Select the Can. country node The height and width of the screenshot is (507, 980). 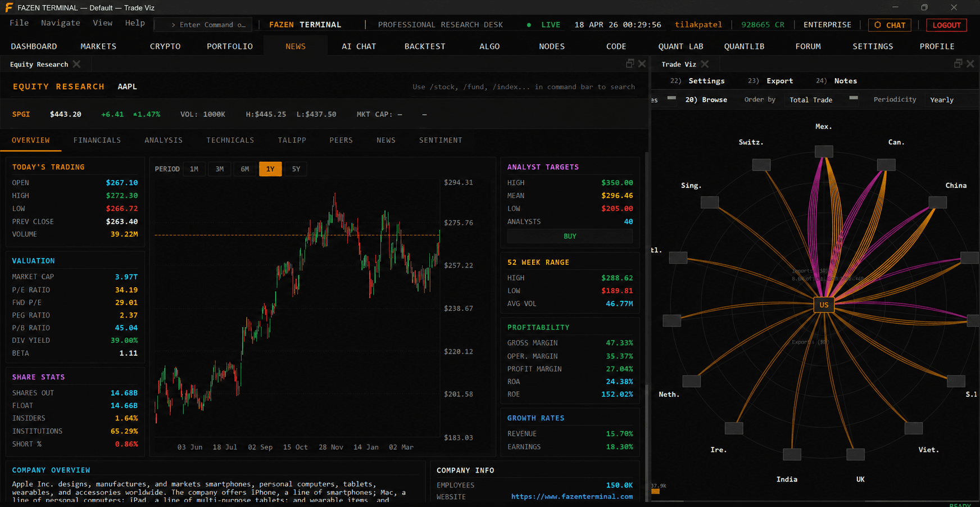886,165
